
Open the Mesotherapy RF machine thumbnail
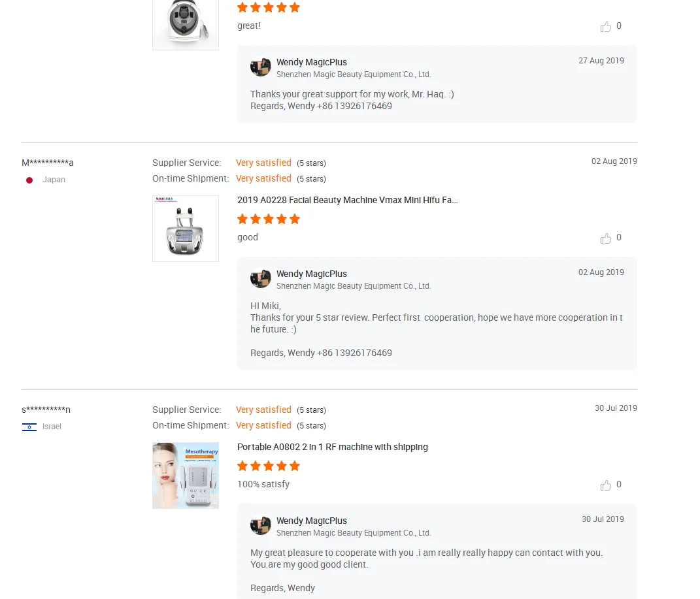pyautogui.click(x=186, y=476)
